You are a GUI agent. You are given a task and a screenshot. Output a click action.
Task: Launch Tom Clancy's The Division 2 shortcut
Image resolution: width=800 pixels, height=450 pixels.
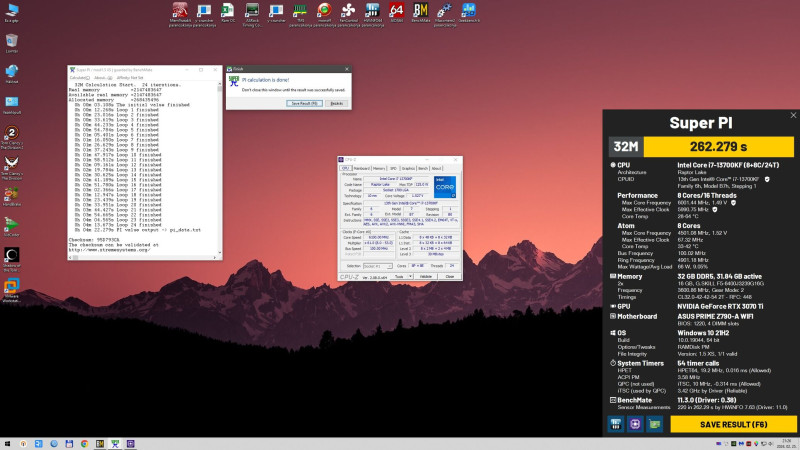coord(12,138)
